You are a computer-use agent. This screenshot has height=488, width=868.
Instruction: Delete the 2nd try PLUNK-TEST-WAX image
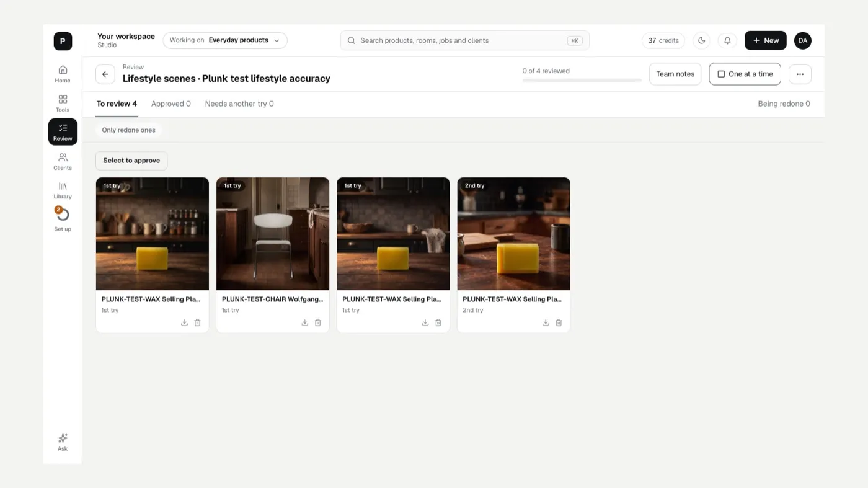559,322
